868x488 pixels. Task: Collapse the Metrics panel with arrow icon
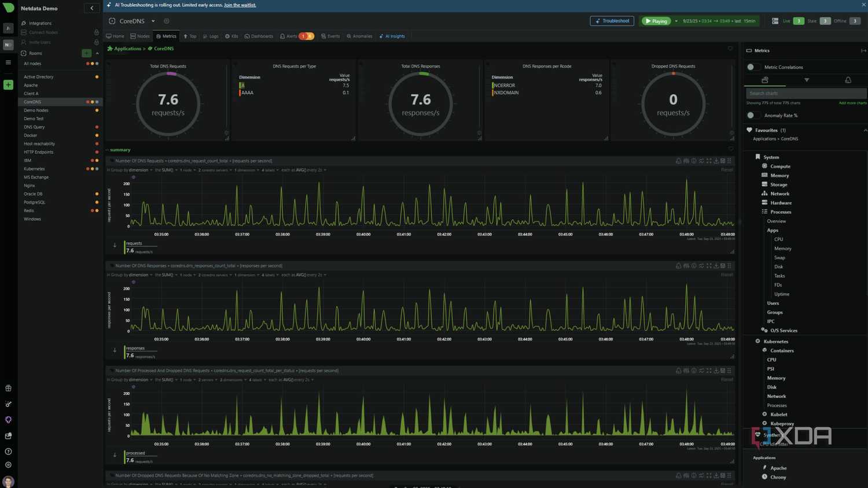pos(863,51)
